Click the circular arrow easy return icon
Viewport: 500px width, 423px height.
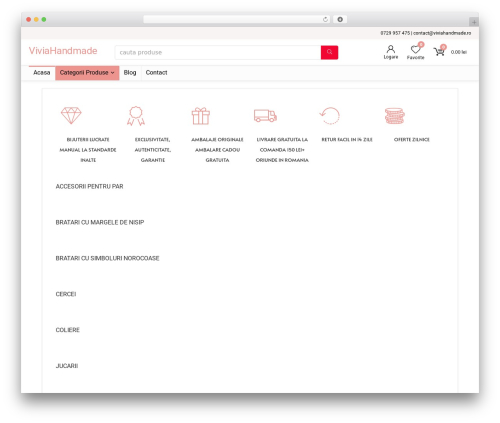pos(330,116)
